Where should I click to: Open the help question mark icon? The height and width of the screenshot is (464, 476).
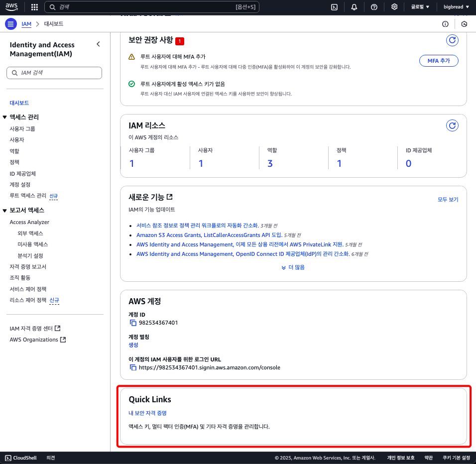(374, 7)
